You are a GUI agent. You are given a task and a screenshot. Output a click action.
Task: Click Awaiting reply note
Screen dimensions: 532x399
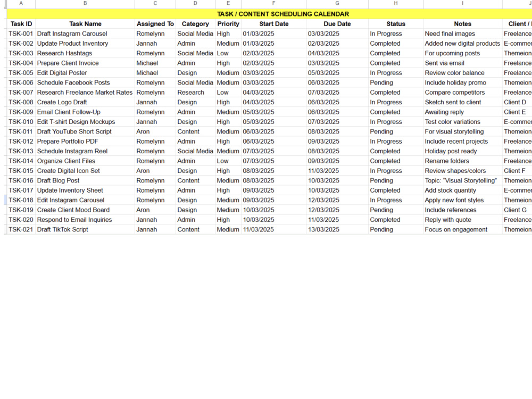coord(462,112)
